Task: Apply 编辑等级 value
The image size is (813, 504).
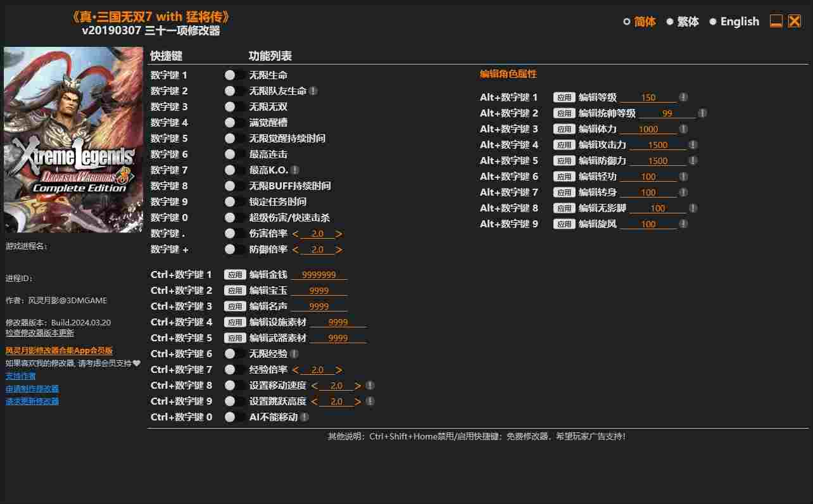Action: 565,98
